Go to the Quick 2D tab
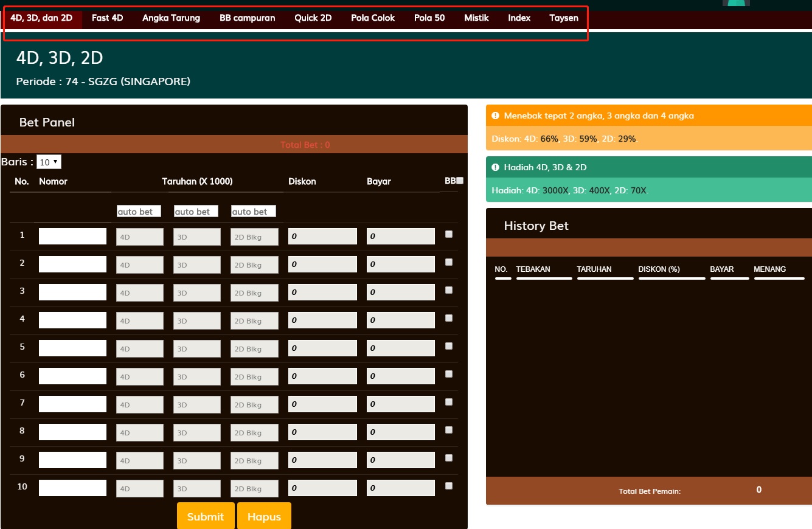This screenshot has height=529, width=812. 313,18
